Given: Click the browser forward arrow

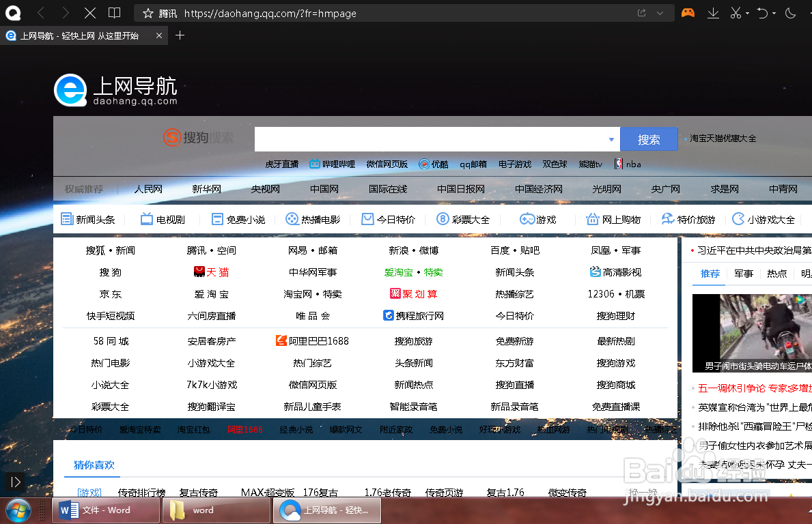Looking at the screenshot, I should (66, 13).
